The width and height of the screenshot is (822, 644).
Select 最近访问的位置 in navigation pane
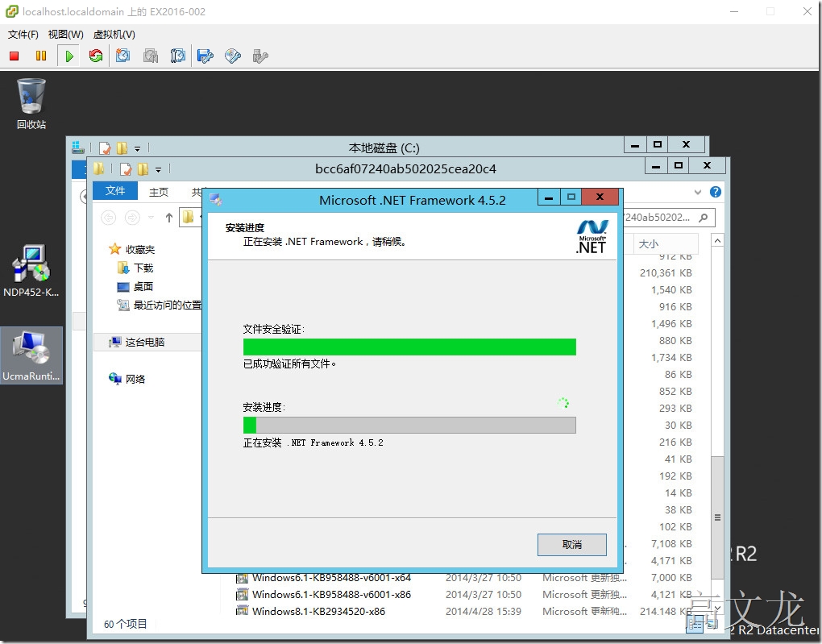click(160, 305)
